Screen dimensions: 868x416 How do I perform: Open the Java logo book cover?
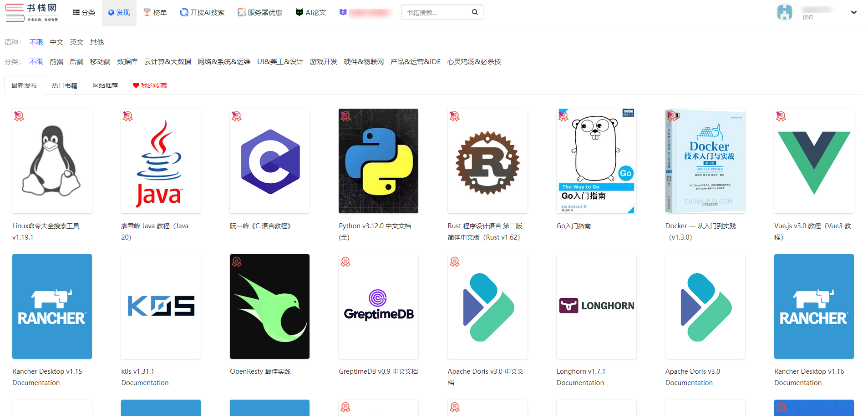coord(161,161)
